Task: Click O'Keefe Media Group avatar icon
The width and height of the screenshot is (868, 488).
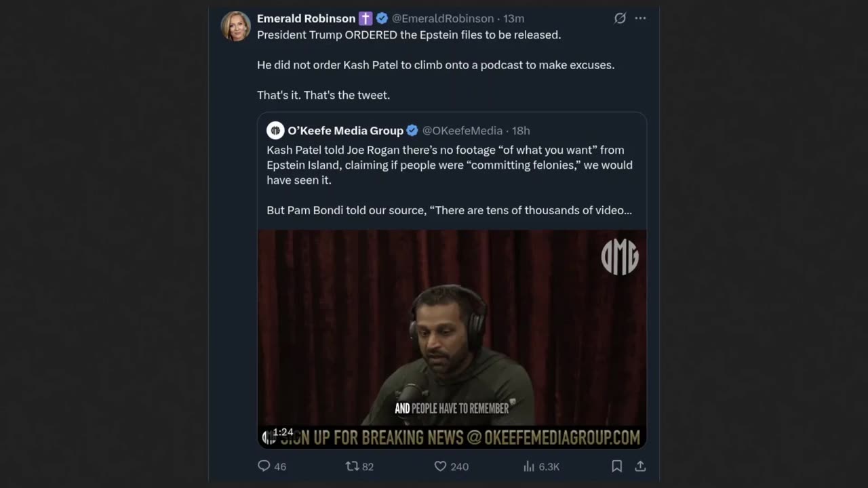Action: point(275,131)
